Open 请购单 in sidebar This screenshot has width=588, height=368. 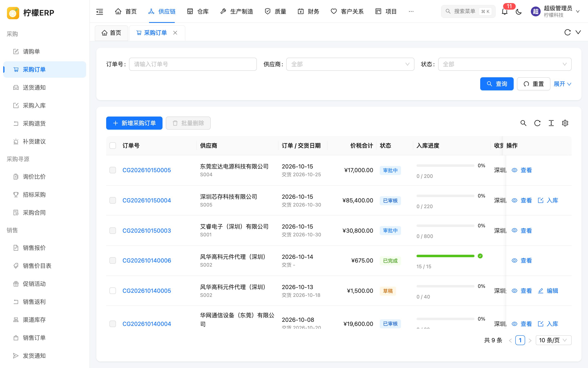pos(45,52)
